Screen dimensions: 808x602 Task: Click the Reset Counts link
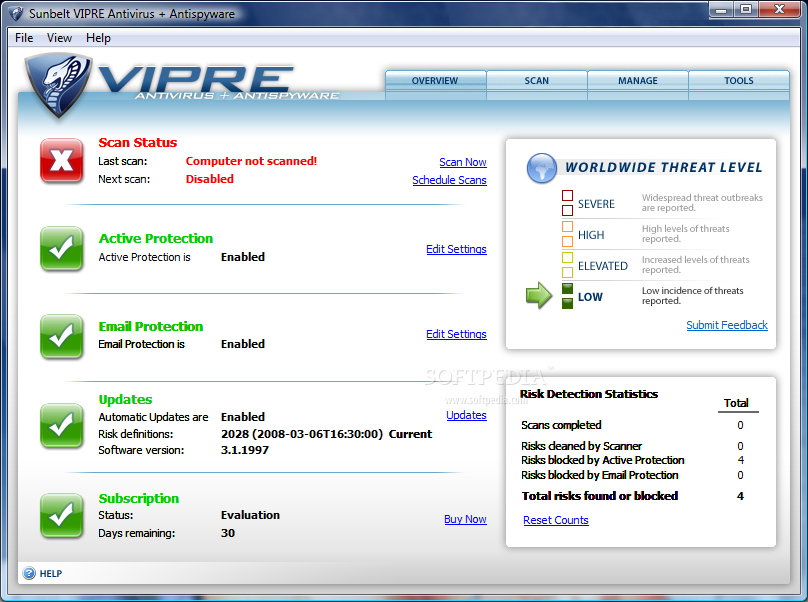point(556,521)
